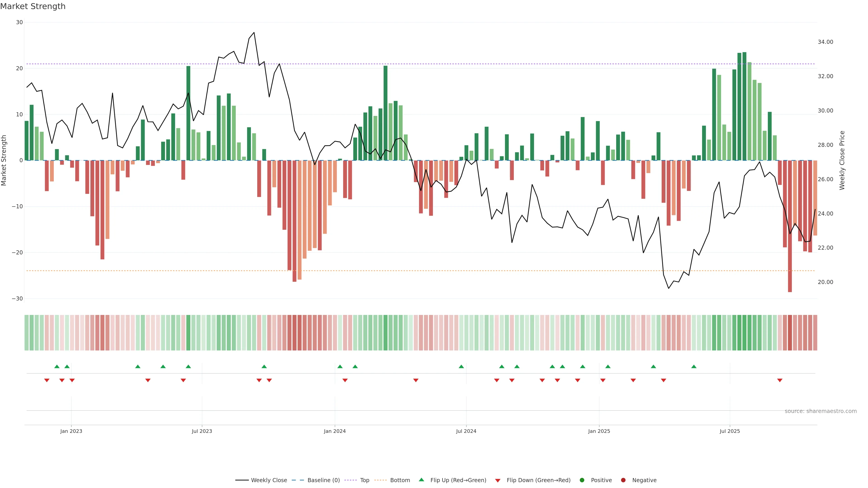Click the first red flip-down triangle marker

click(x=47, y=380)
